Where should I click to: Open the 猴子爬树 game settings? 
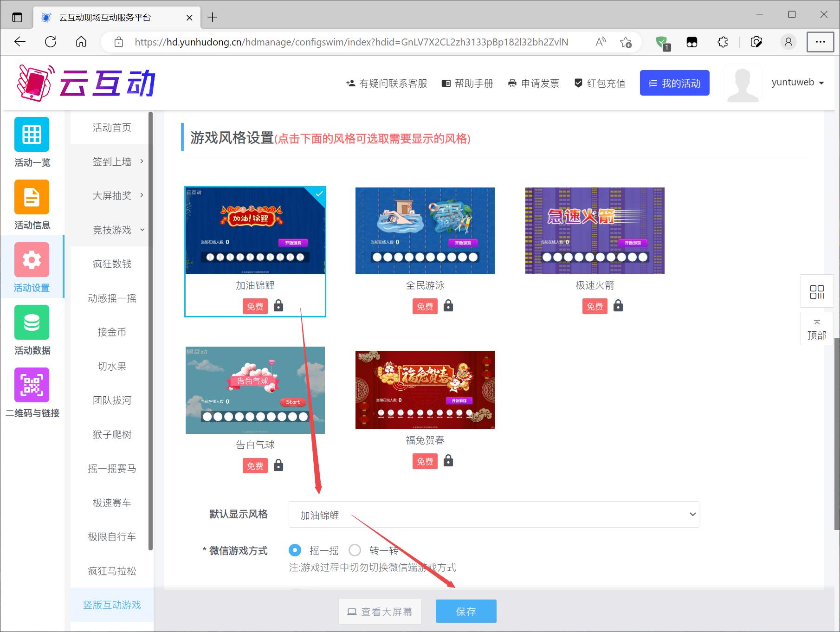pos(112,434)
